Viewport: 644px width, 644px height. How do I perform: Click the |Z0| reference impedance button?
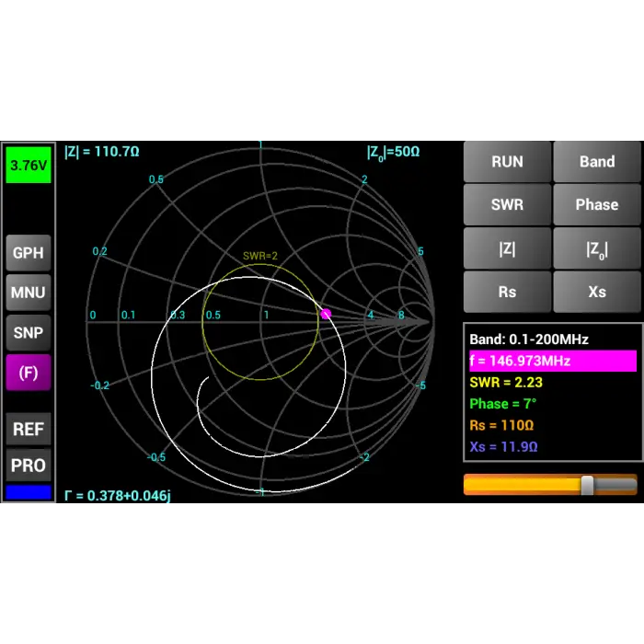click(x=596, y=248)
